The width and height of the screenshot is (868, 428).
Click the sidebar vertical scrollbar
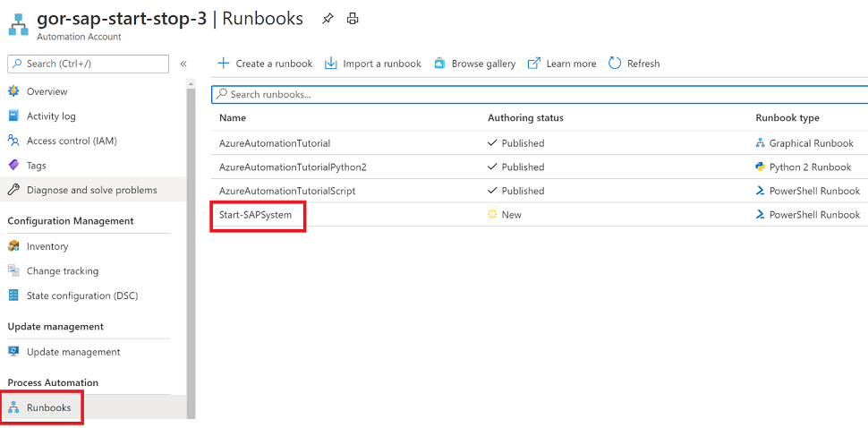coord(191,253)
